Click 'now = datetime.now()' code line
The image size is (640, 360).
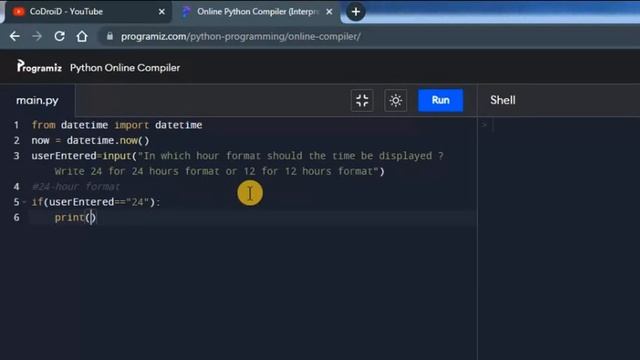click(91, 140)
